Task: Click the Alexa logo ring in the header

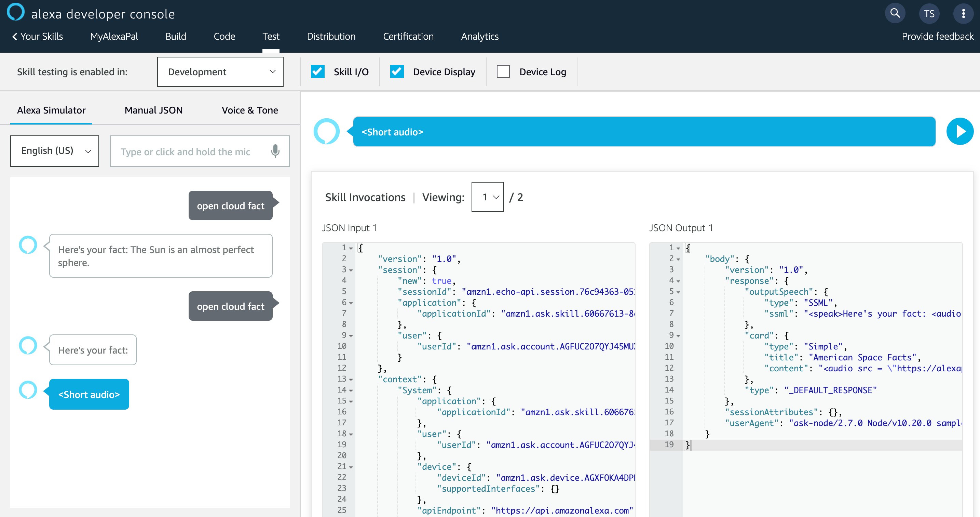Action: (16, 12)
